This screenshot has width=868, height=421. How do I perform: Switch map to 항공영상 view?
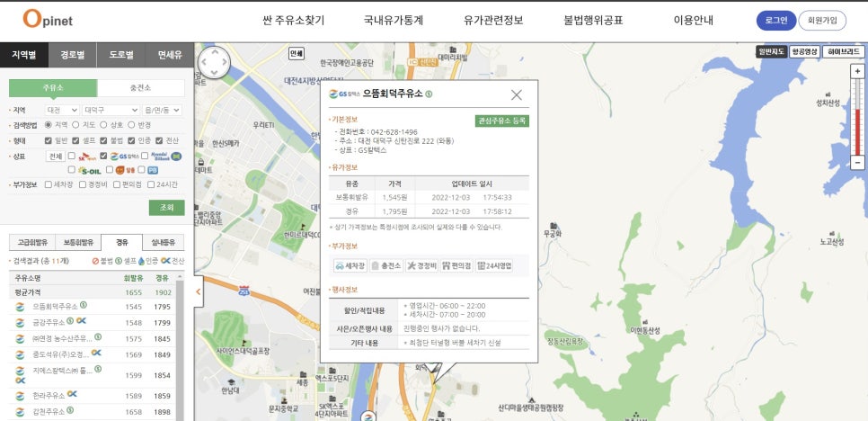point(804,51)
